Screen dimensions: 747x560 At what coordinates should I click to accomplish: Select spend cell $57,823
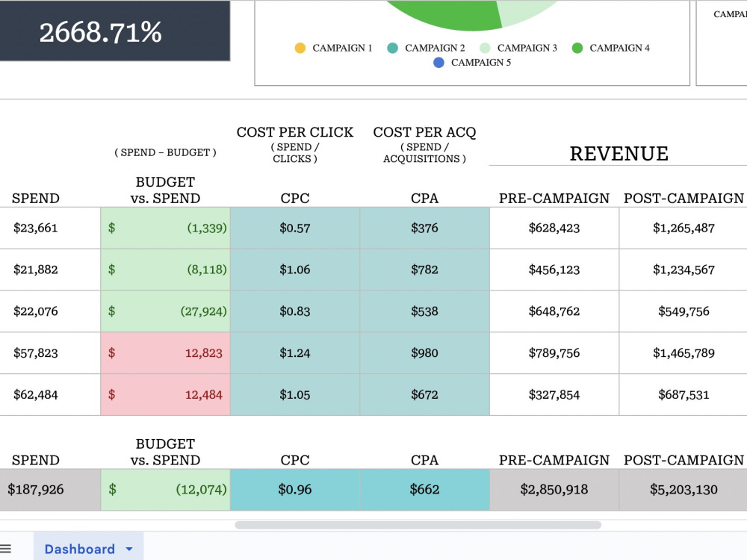click(x=50, y=353)
